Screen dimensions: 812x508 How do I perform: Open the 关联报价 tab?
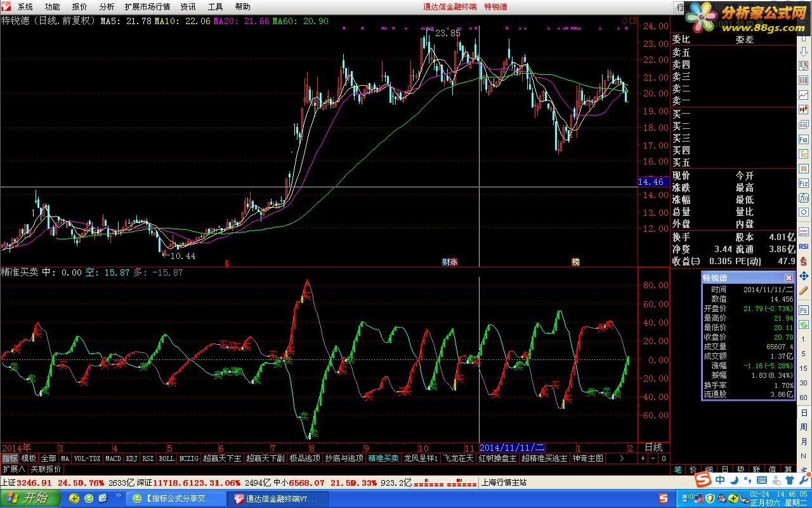click(46, 469)
